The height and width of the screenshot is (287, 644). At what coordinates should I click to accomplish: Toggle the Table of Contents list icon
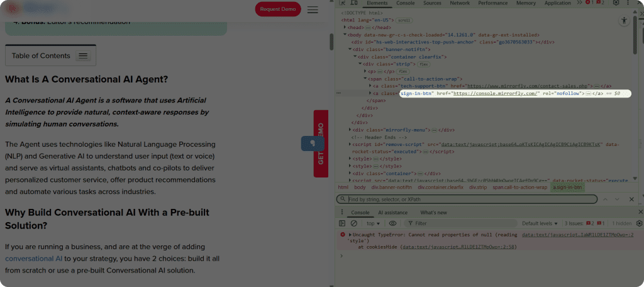83,56
